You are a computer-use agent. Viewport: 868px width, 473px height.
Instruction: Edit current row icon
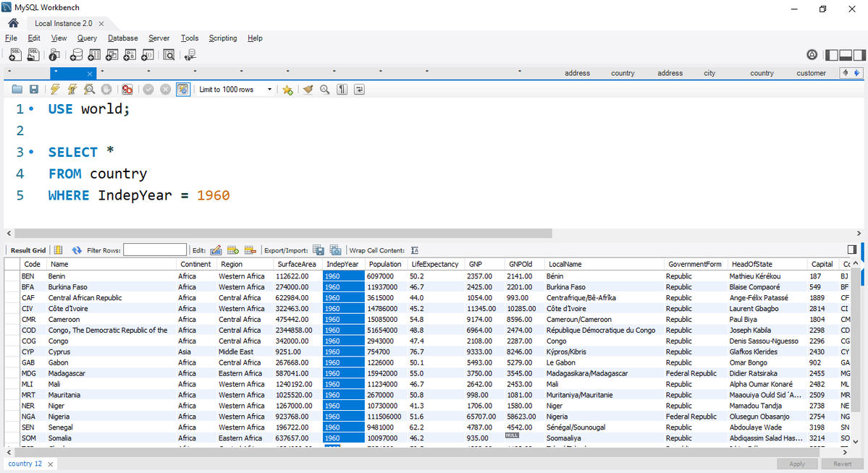(216, 250)
